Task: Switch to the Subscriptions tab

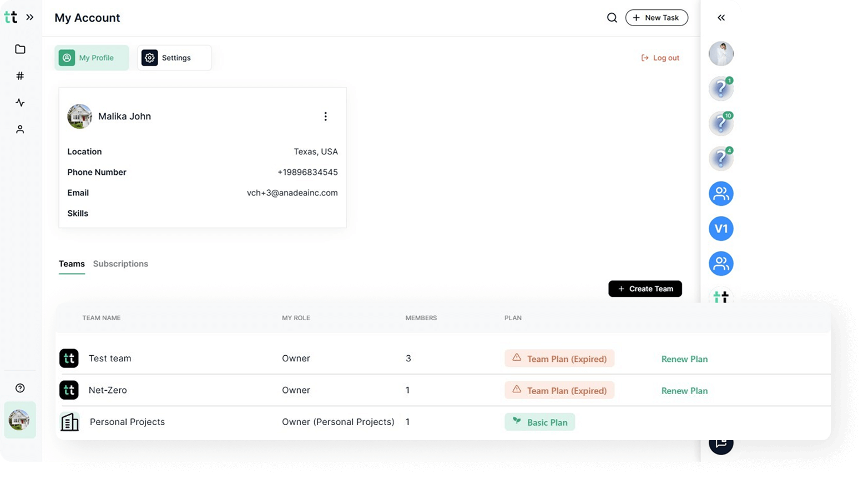Action: pyautogui.click(x=120, y=264)
